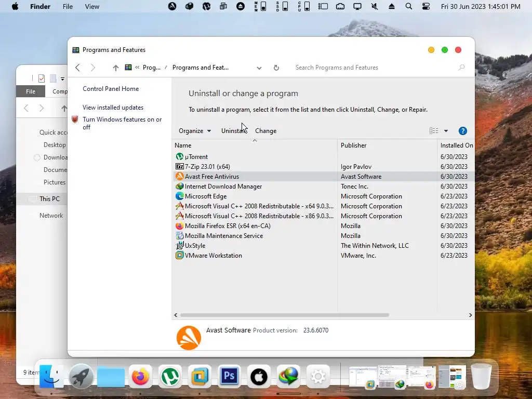Select the 7-Zip 23.01 icon in list
This screenshot has height=399, width=532.
point(179,167)
